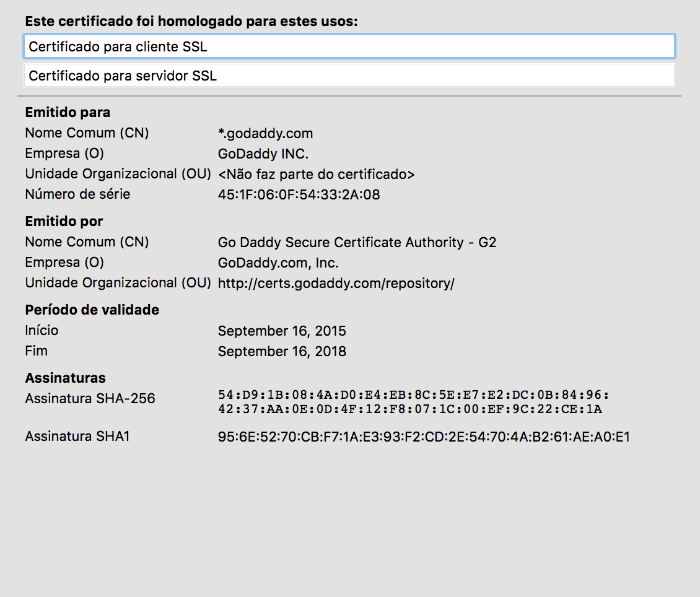Screen dimensions: 700x597
Task: Click the SHA1 fingerprint value
Action: pos(424,437)
